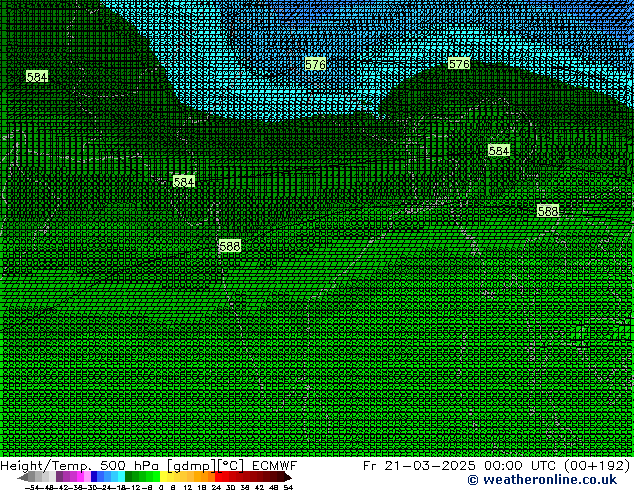Click the dark brown arrow at the legend's warm end
This screenshot has height=490, width=634.
coord(288,476)
